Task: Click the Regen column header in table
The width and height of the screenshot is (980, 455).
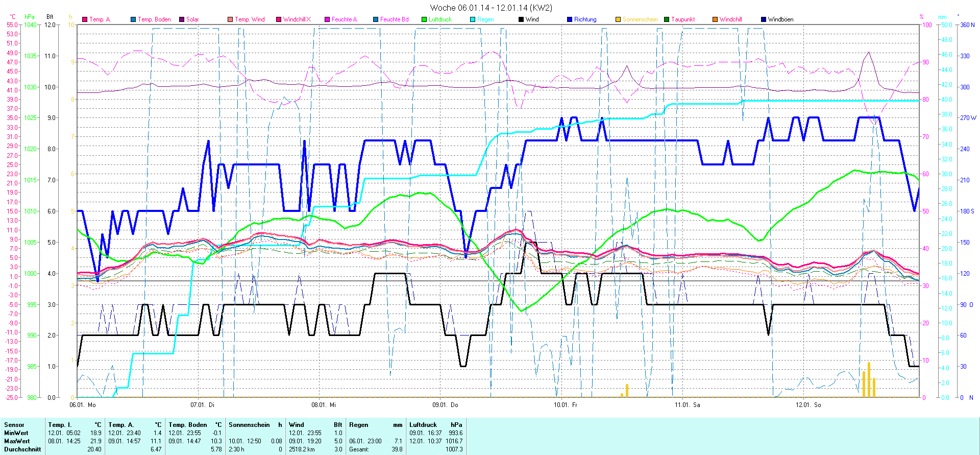Action: click(358, 425)
